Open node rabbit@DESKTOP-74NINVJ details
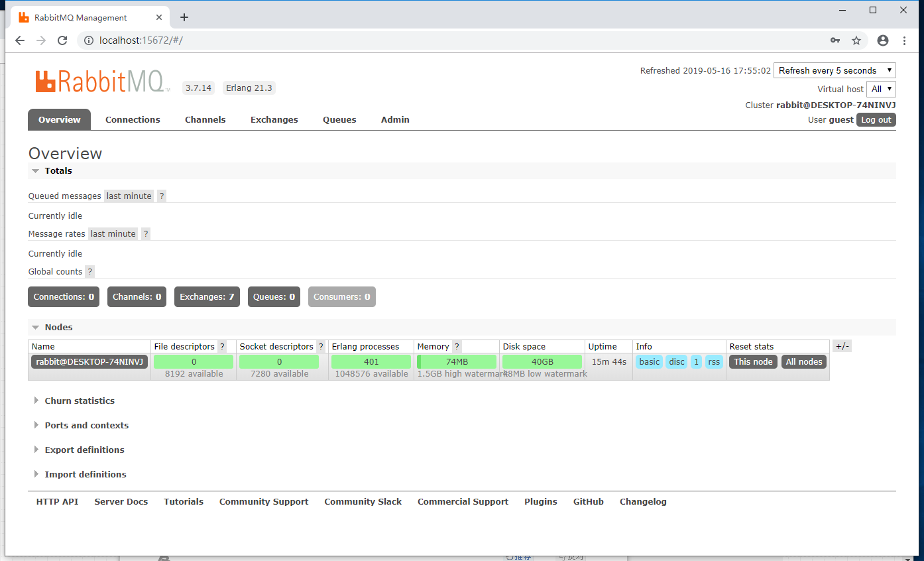Screen dimensions: 924x561 (89, 361)
